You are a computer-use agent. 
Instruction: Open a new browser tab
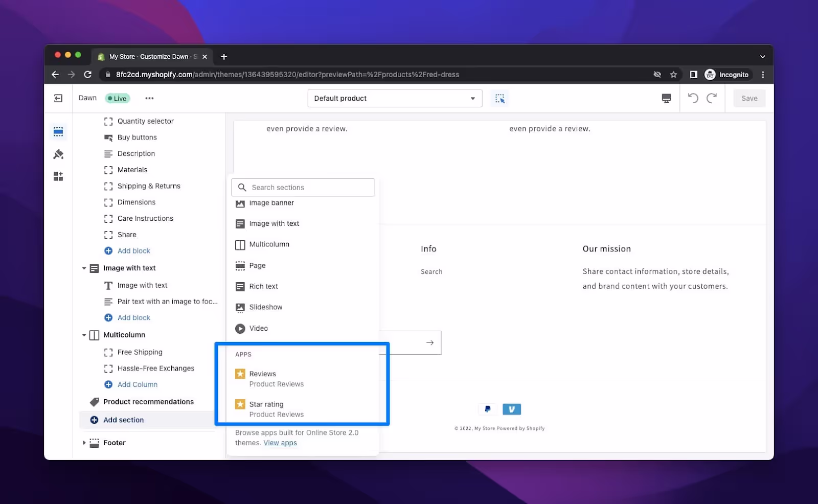[224, 57]
